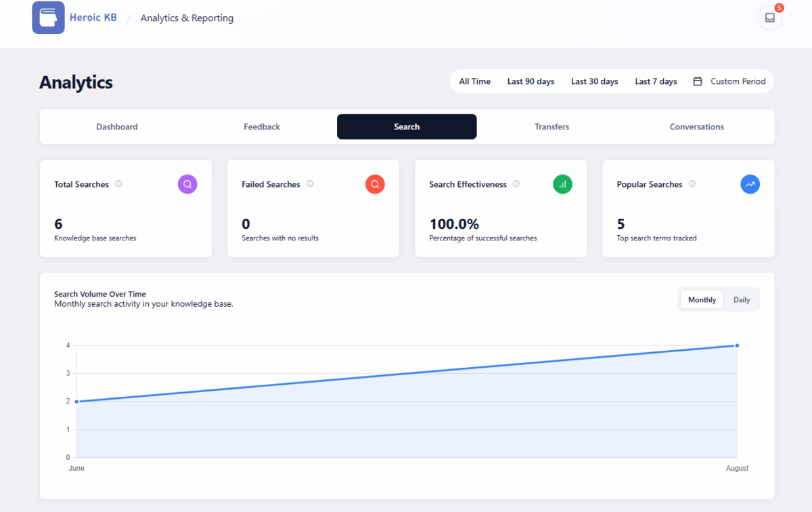Image resolution: width=812 pixels, height=512 pixels.
Task: Show the Failed Searches info tooltip
Action: pos(310,184)
